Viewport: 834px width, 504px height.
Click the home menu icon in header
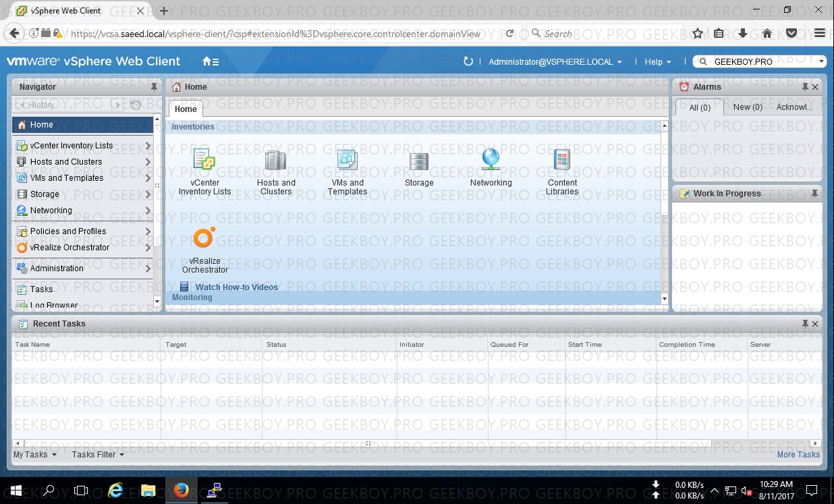(x=211, y=61)
